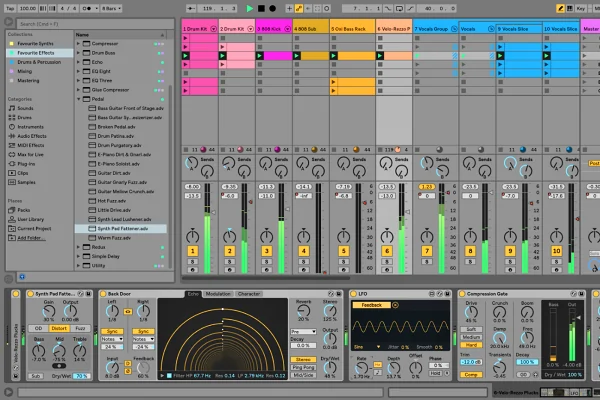
Task: Toggle the Automation Arm button
Action: [x=299, y=8]
